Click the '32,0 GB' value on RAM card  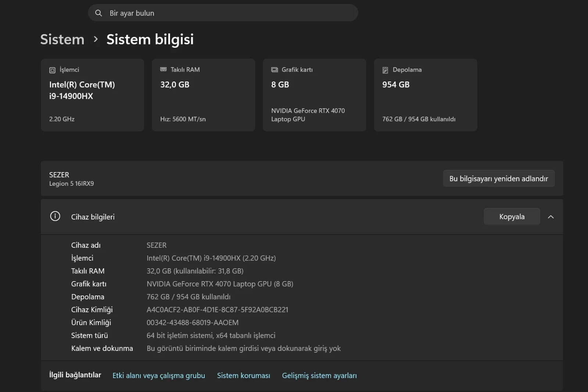(x=175, y=84)
